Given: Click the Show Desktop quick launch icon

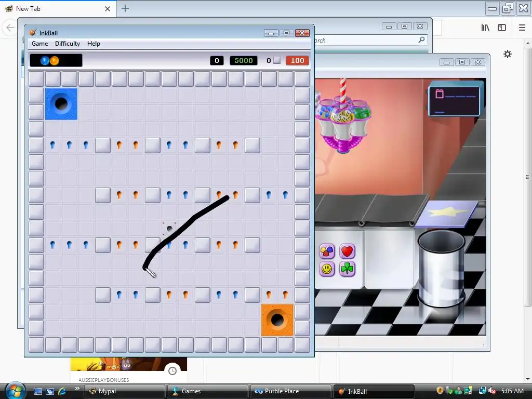Looking at the screenshot, I should pos(37,391).
